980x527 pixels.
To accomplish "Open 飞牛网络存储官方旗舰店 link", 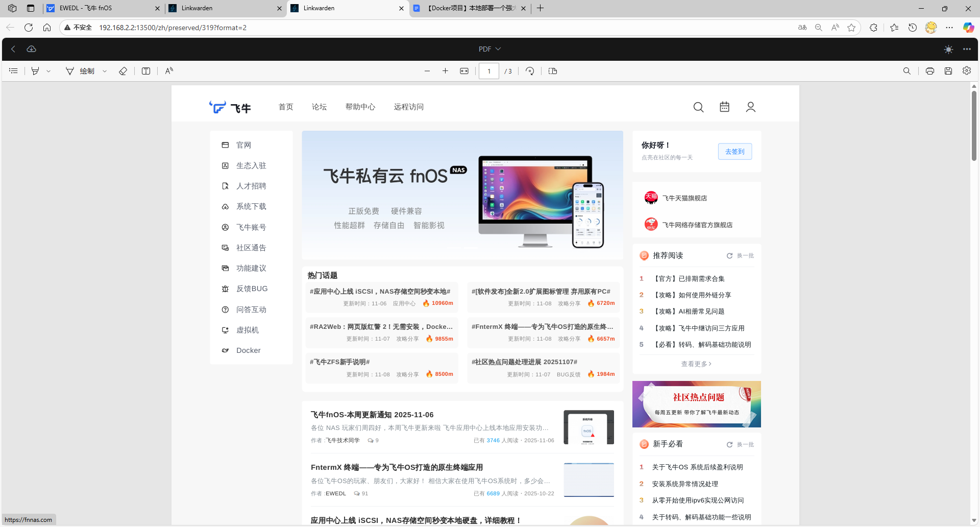I will (x=697, y=225).
